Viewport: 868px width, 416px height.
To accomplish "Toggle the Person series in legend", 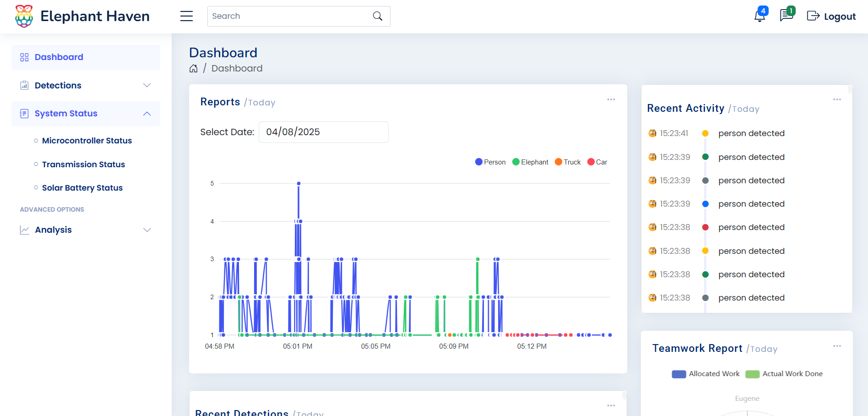I will pos(490,162).
